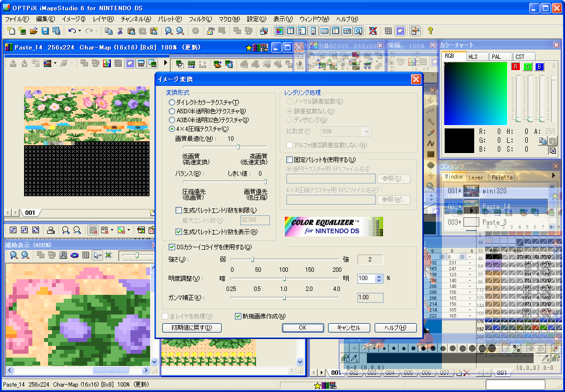Select the eyedropper tool in tool palette
Viewport: 565px width, 392px height.
coord(430,133)
